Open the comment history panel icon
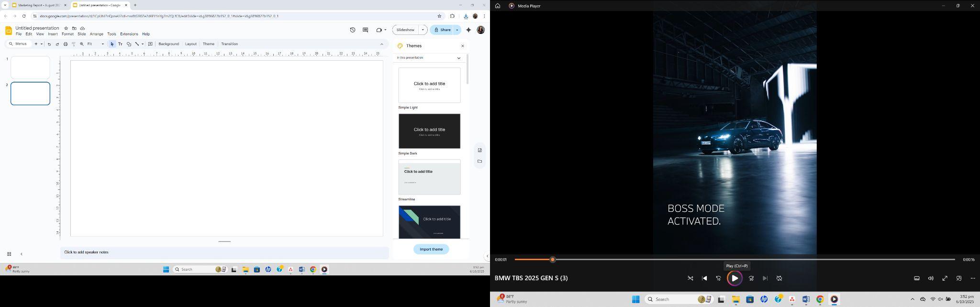Screen dimensions: 980x307 366,30
